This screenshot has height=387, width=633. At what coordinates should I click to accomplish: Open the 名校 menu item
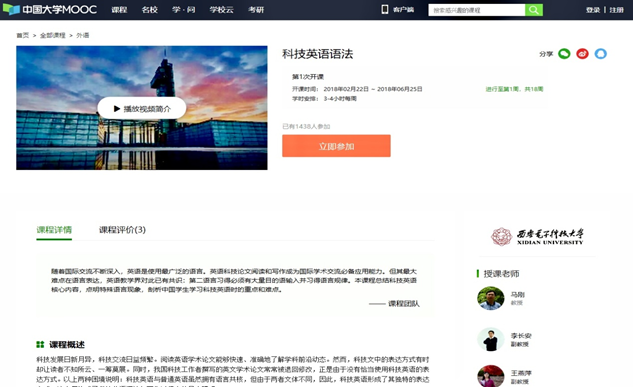point(149,10)
